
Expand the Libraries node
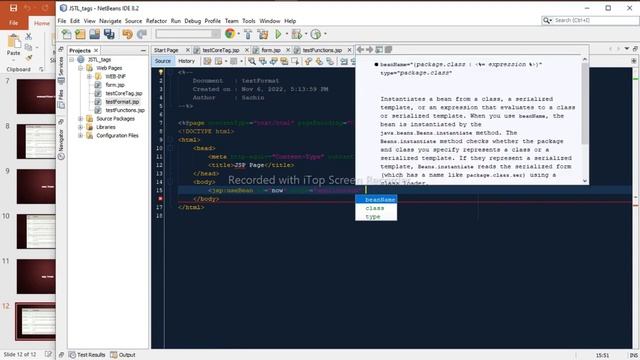click(80, 127)
